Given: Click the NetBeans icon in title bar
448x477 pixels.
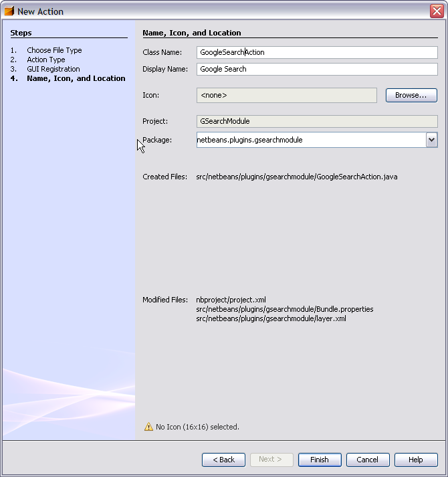Looking at the screenshot, I should [x=9, y=11].
